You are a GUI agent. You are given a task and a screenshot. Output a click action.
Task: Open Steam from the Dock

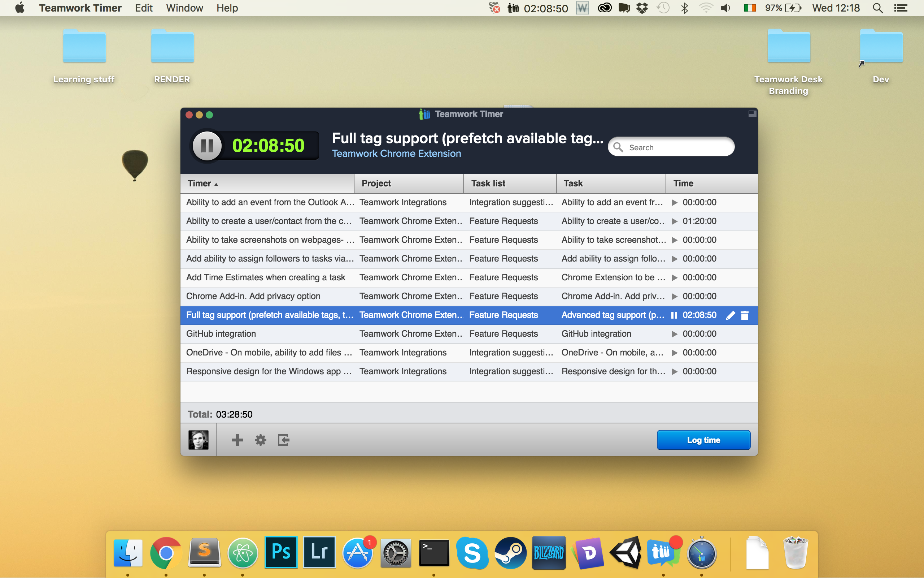click(x=510, y=553)
